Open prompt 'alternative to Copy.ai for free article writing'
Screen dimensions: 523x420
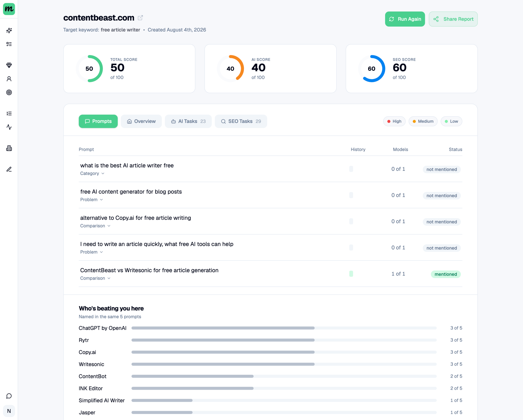(x=136, y=218)
